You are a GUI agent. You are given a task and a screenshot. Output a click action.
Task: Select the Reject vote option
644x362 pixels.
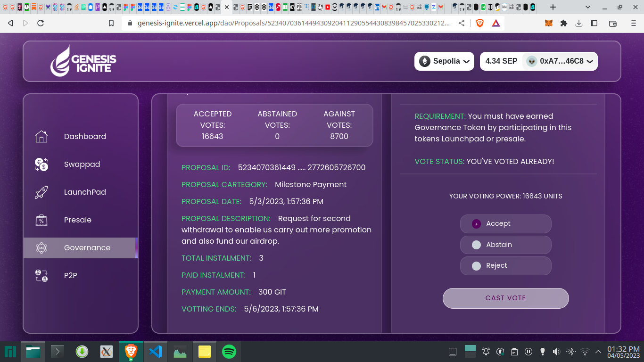[505, 266]
